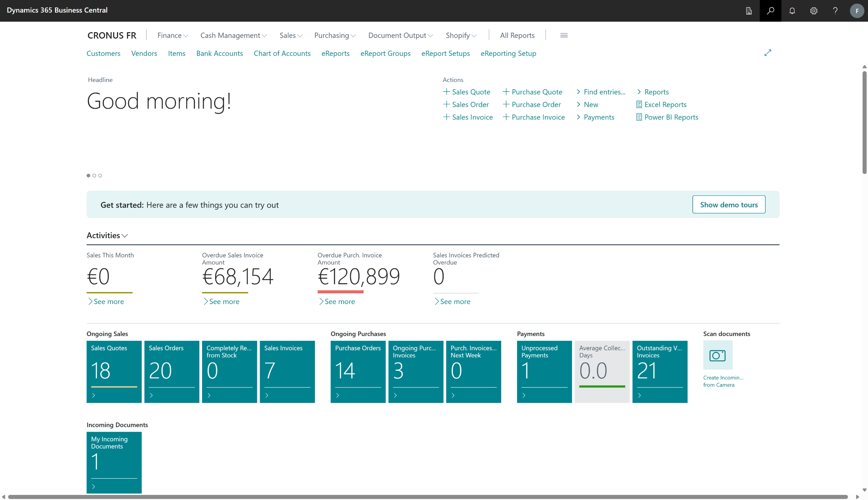Click the horizontal scrollbar at bottom

tap(428, 497)
